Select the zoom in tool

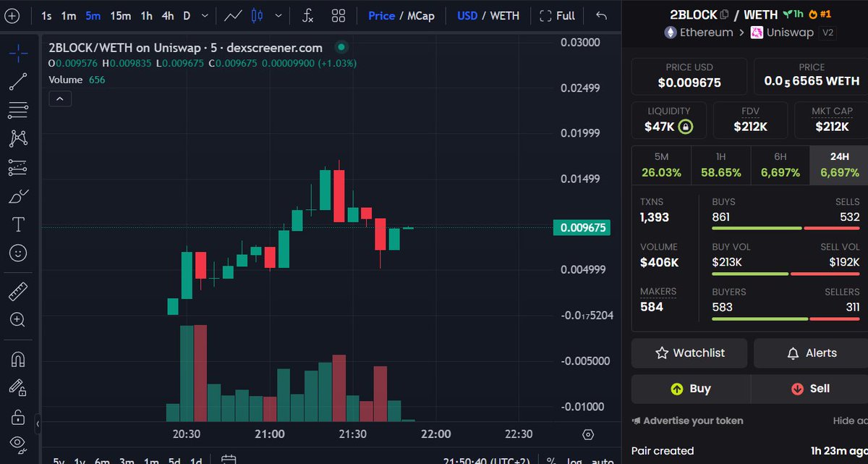tap(18, 320)
